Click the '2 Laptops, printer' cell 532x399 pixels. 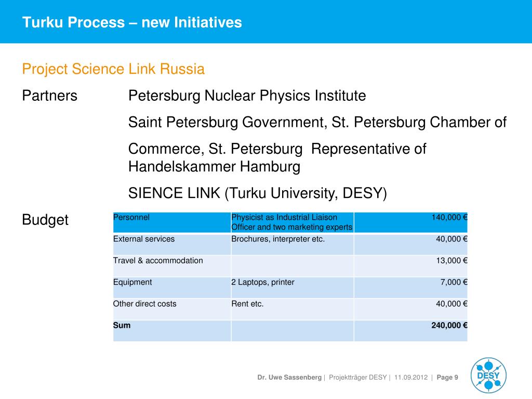292,287
